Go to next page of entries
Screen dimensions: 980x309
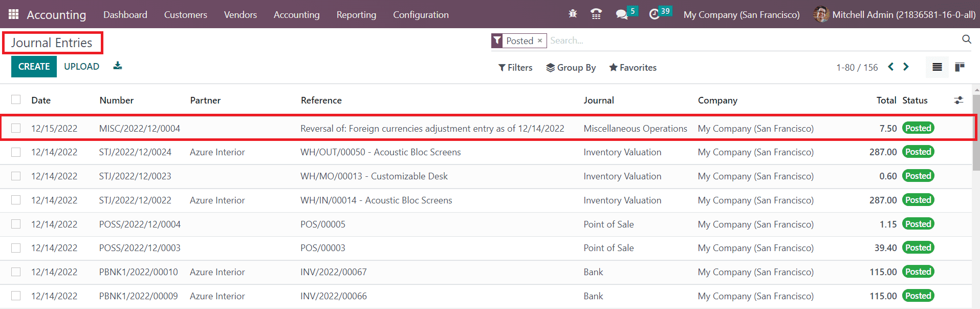[x=906, y=67]
